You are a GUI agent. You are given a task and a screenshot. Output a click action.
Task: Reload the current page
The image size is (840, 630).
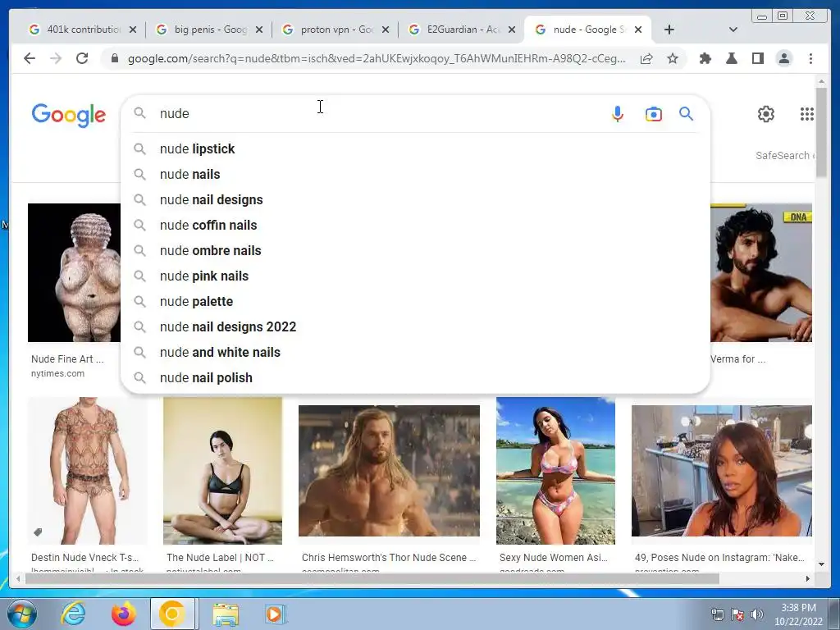(x=82, y=58)
